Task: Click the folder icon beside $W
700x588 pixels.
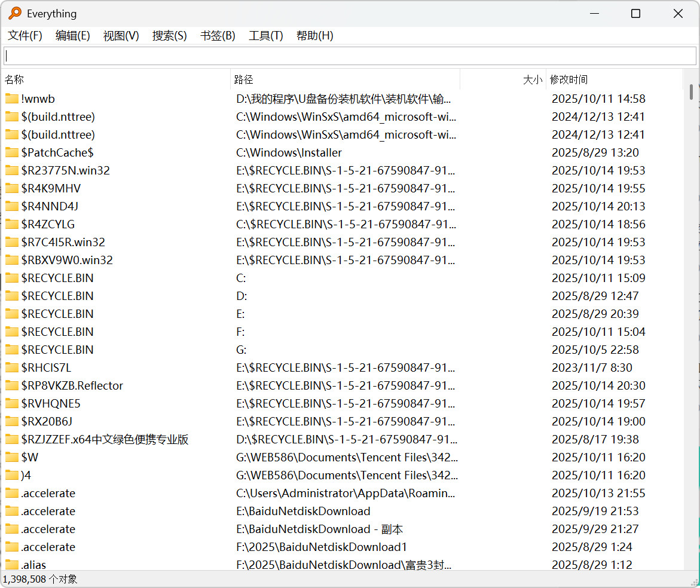Action: tap(13, 457)
